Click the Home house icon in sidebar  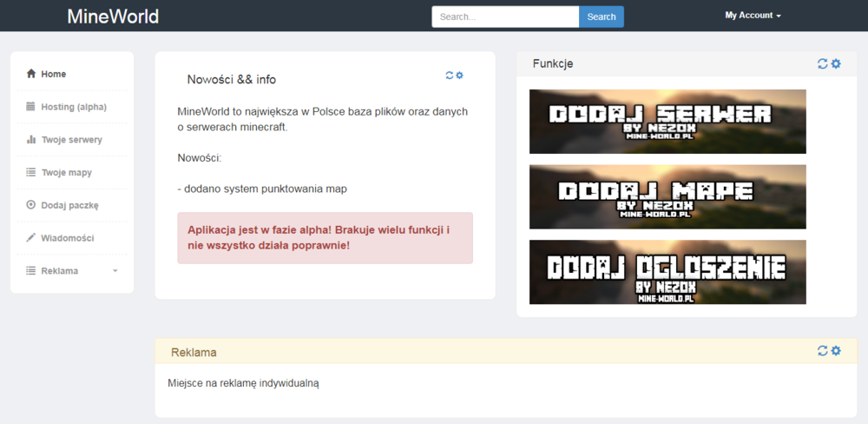click(x=31, y=74)
